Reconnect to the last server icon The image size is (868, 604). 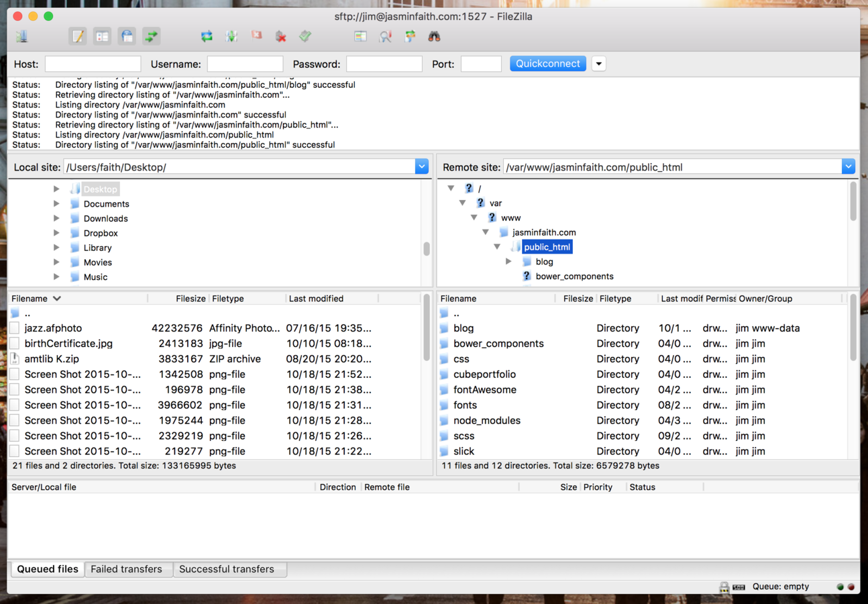(306, 36)
